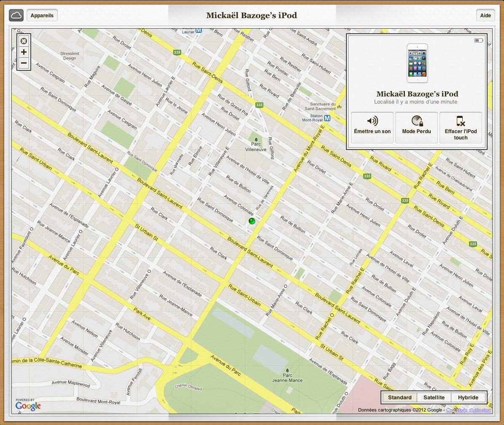Open the Conditions d'utilisation link
The width and height of the screenshot is (504, 425).
click(468, 410)
